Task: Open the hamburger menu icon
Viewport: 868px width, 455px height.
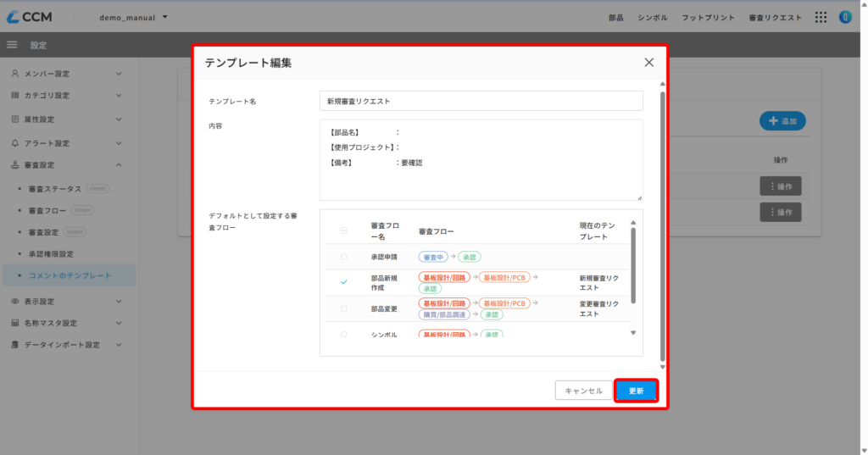Action: click(x=12, y=45)
